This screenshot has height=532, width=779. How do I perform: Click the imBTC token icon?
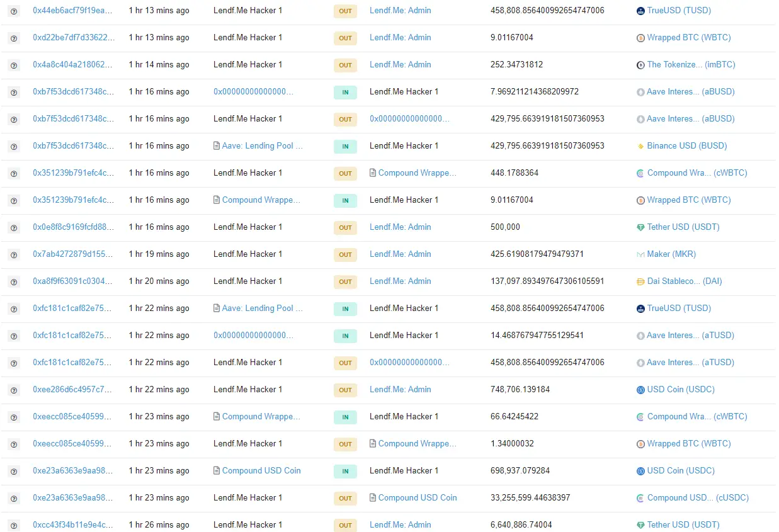pyautogui.click(x=641, y=65)
